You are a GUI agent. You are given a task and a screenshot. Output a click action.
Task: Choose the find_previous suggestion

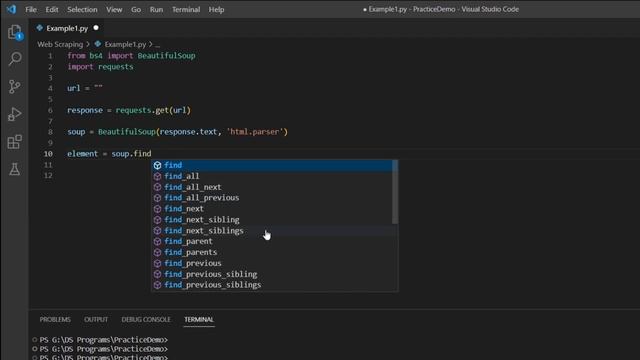[272, 263]
